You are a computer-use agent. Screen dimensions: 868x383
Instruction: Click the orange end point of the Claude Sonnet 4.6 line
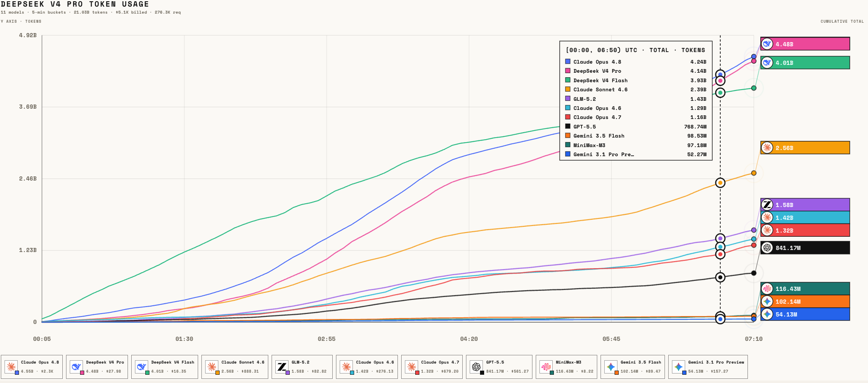754,173
